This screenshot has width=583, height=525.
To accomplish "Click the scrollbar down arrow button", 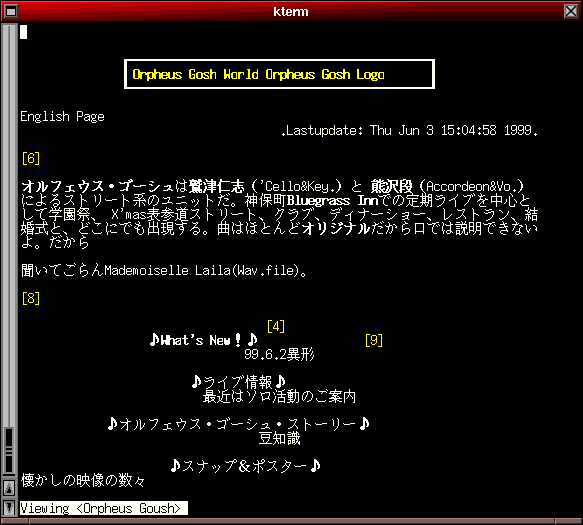I will point(9,507).
